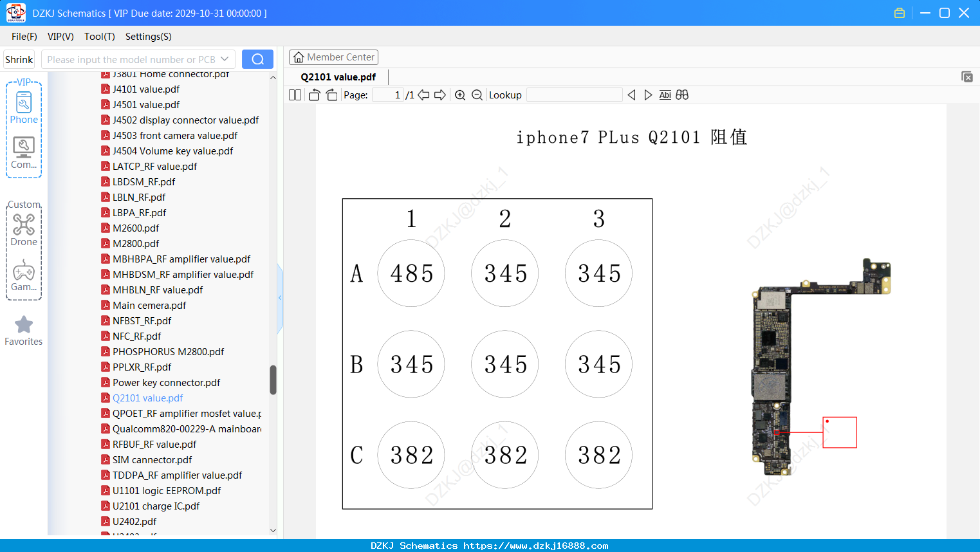Image resolution: width=980 pixels, height=552 pixels.
Task: Zoom in on the PDF
Action: coord(460,95)
